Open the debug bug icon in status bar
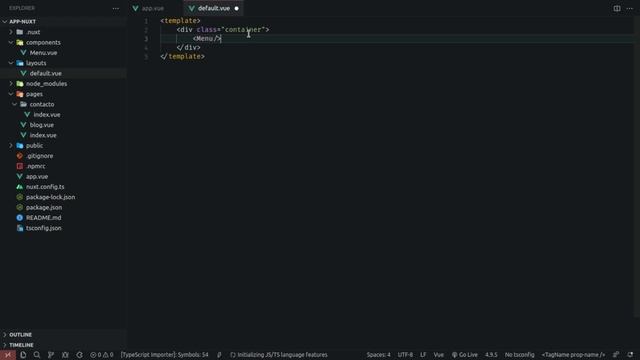This screenshot has height=360, width=640. [65, 355]
